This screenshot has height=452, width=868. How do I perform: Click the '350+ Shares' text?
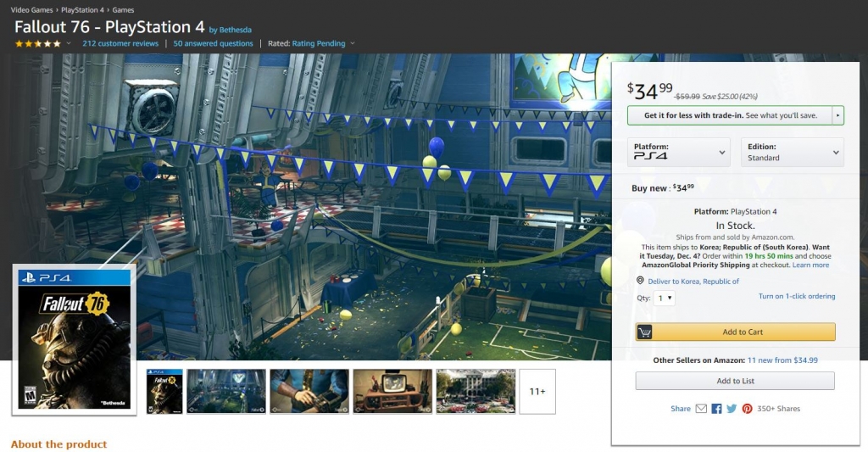(x=778, y=408)
